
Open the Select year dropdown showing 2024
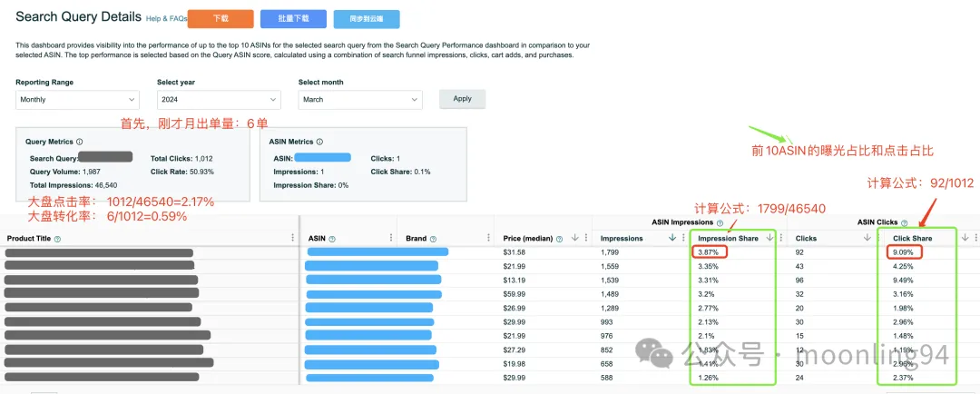point(219,100)
